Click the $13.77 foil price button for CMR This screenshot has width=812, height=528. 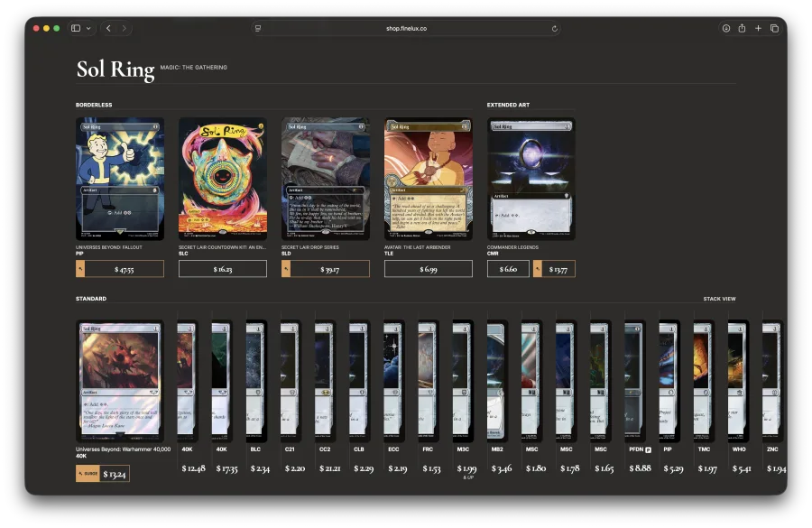[554, 269]
